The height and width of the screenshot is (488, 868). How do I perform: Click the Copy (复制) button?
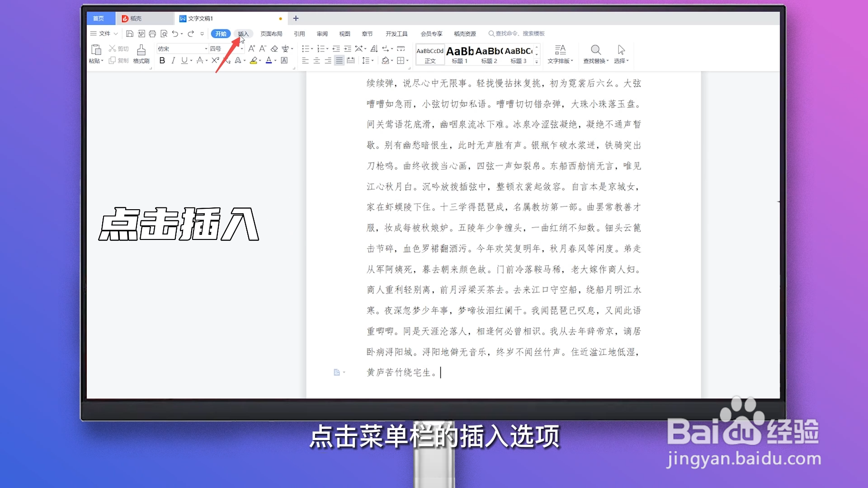(x=118, y=61)
